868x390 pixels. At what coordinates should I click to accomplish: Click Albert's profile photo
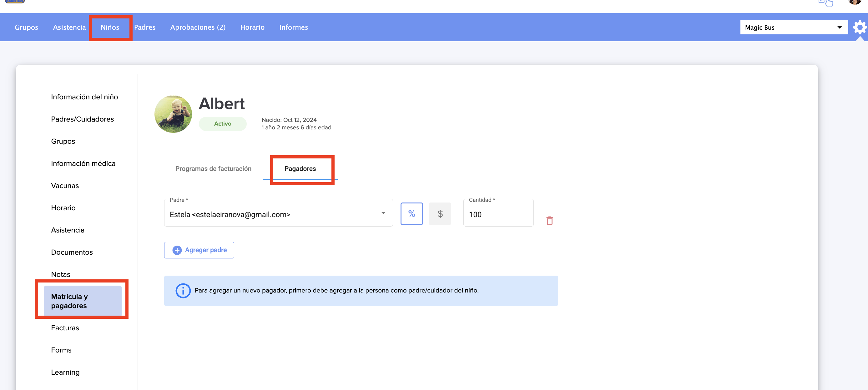pyautogui.click(x=173, y=114)
